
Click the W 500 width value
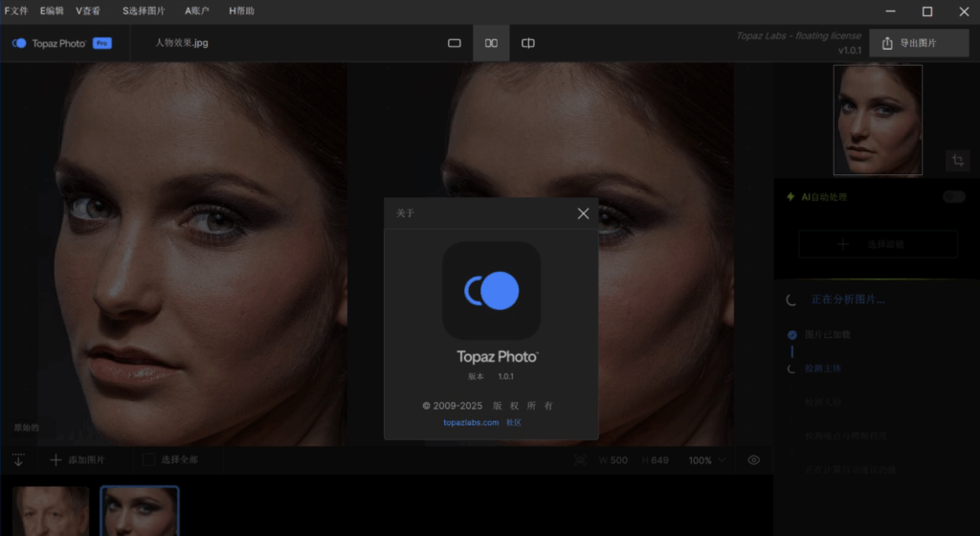coord(613,460)
